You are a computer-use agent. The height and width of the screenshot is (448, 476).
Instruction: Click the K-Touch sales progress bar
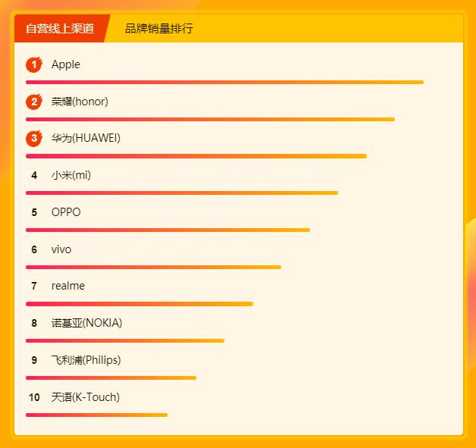point(96,415)
